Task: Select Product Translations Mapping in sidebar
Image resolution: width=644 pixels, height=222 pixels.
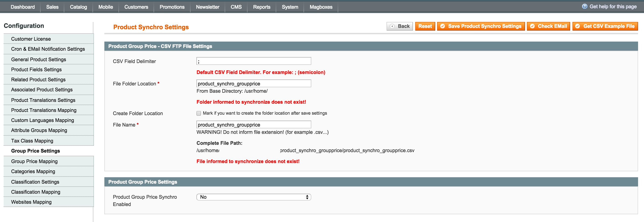Action: (49, 110)
